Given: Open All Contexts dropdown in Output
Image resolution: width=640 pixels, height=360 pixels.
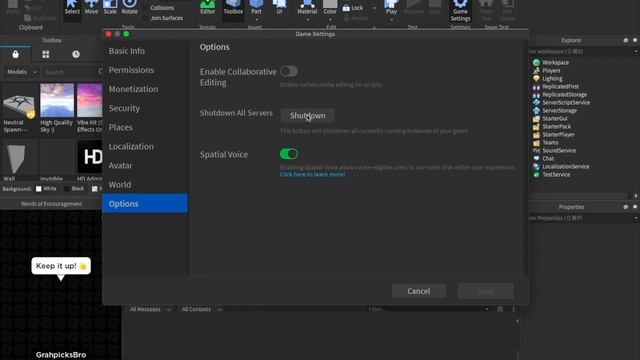Looking at the screenshot, I should [x=202, y=309].
